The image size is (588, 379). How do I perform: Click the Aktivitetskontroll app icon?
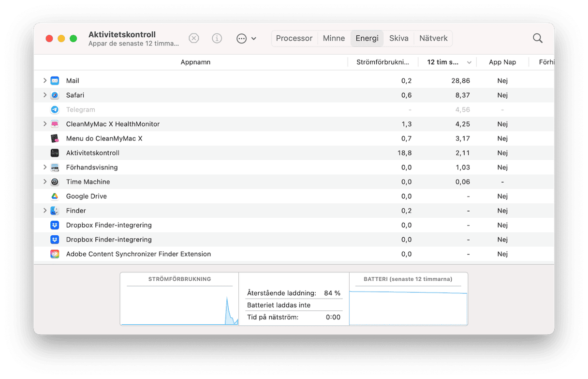click(55, 153)
